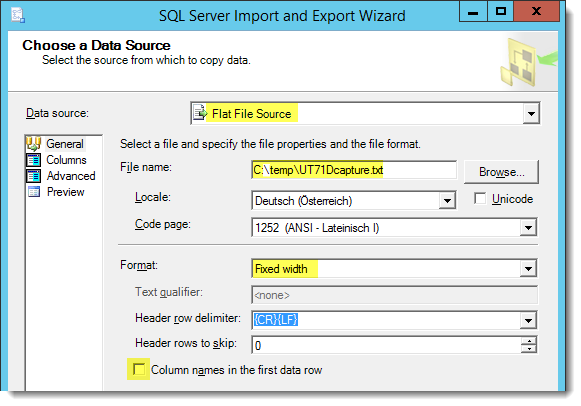Select the General page
The image size is (581, 406).
click(65, 144)
